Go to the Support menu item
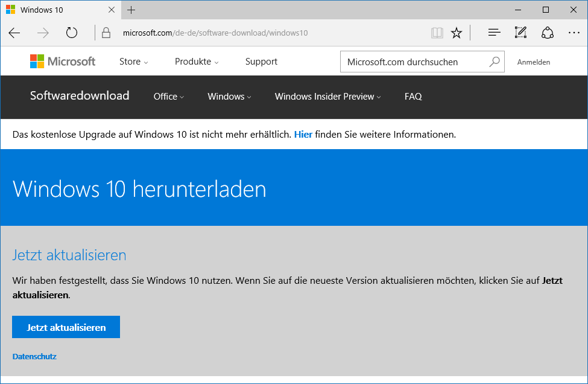 (261, 62)
